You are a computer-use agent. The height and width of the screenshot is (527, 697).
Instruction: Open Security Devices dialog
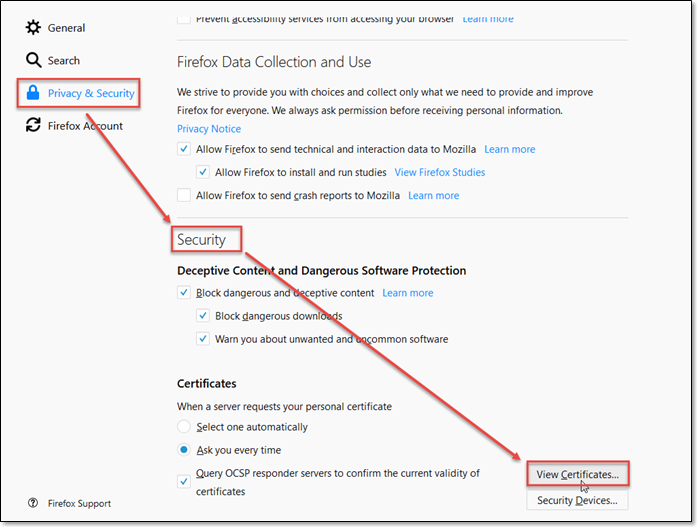pyautogui.click(x=577, y=500)
